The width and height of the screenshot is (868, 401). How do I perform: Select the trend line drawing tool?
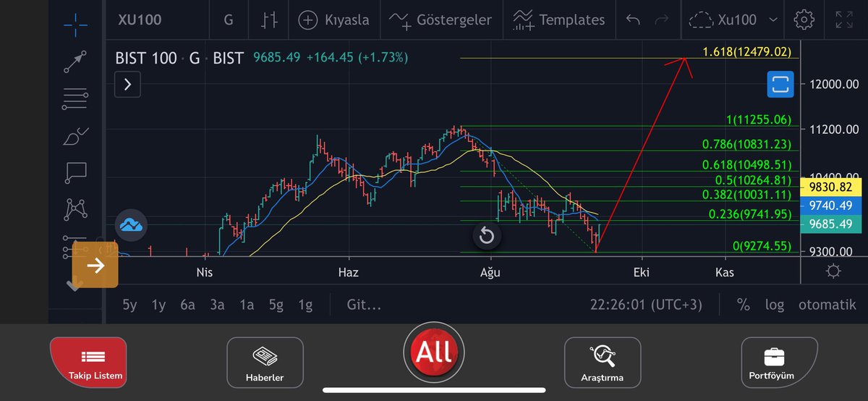[75, 61]
